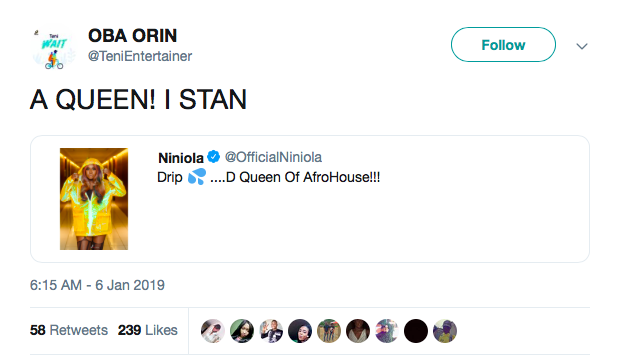Image resolution: width=620 pixels, height=364 pixels.
Task: Open the third liker avatar
Action: [x=271, y=331]
